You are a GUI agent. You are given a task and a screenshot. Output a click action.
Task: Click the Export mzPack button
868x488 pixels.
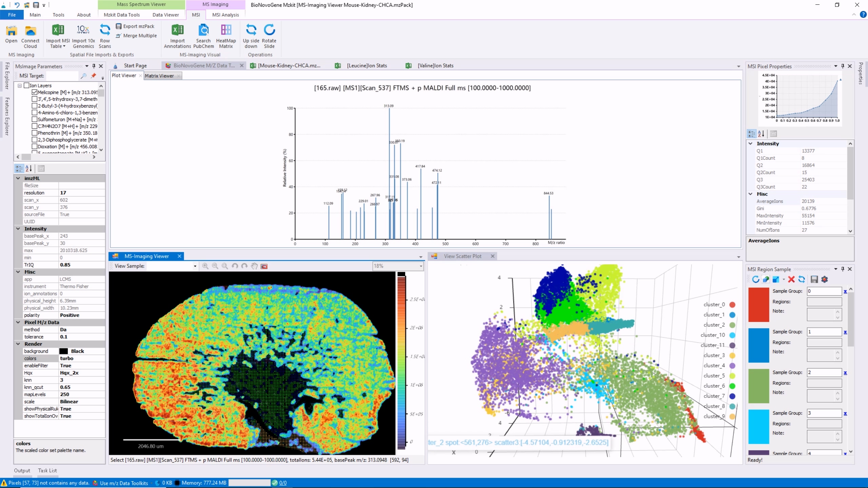click(135, 26)
